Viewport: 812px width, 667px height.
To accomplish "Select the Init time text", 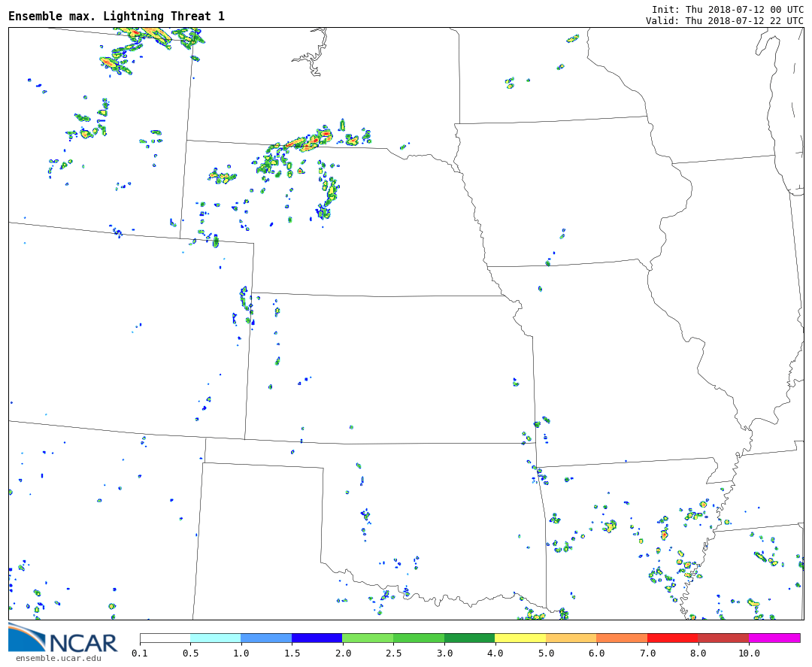I will point(727,9).
